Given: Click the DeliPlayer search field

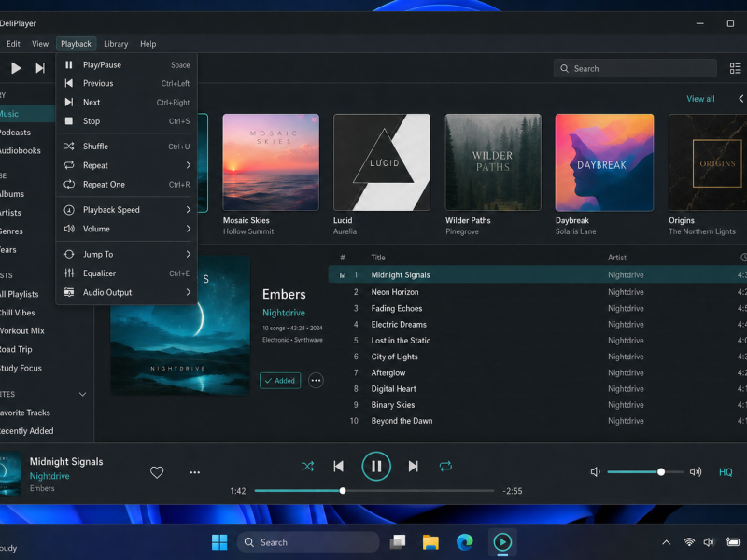Looking at the screenshot, I should (635, 68).
